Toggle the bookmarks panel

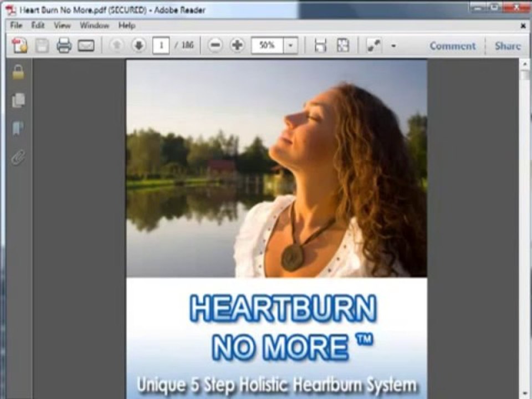tap(18, 129)
